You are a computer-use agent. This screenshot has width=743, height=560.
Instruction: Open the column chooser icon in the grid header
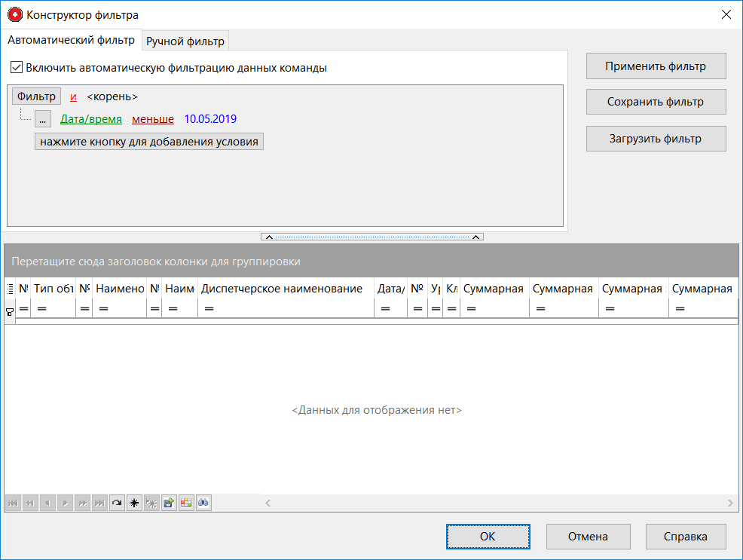8,287
